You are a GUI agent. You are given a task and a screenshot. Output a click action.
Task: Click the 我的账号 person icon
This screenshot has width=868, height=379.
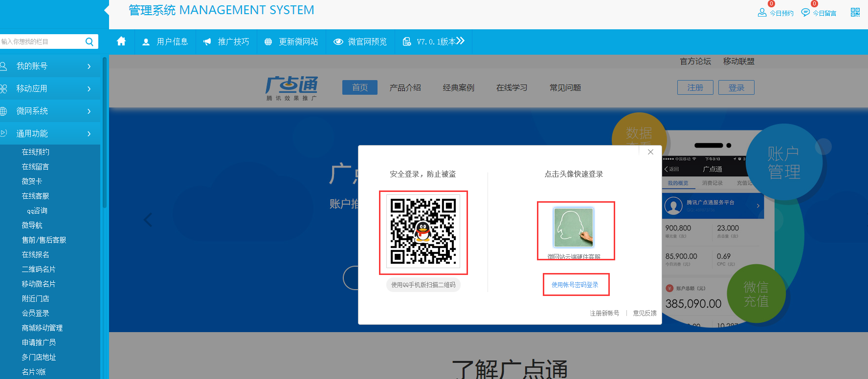point(3,66)
